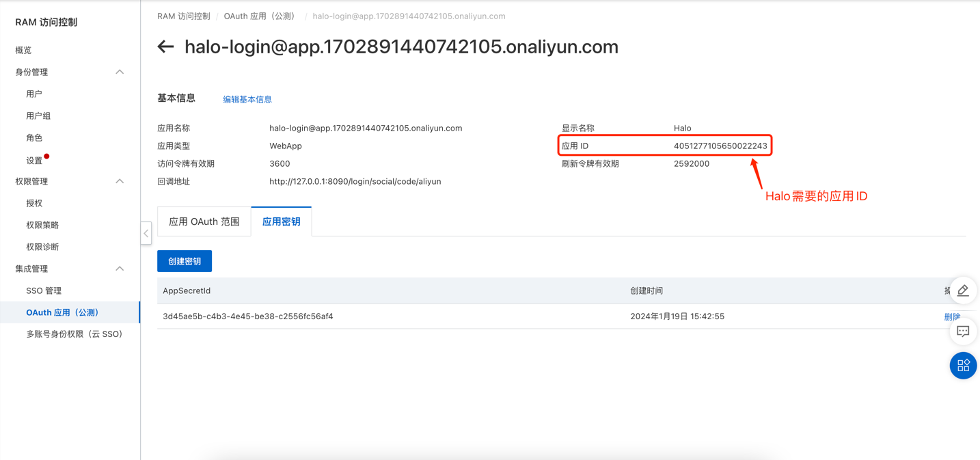
Task: Open SSO 管理 in the sidebar
Action: [44, 290]
